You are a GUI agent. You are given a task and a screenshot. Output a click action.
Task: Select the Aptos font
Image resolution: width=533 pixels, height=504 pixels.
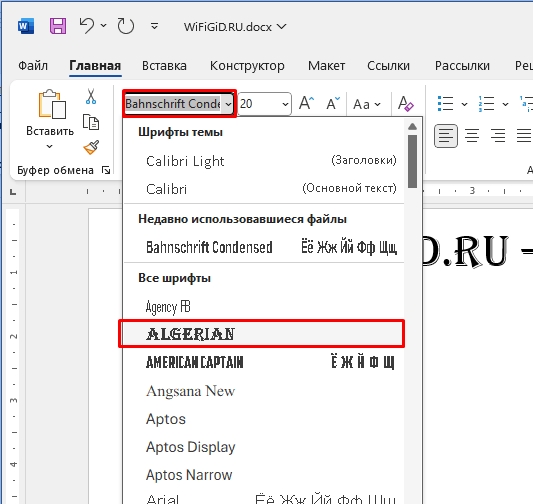(264, 419)
